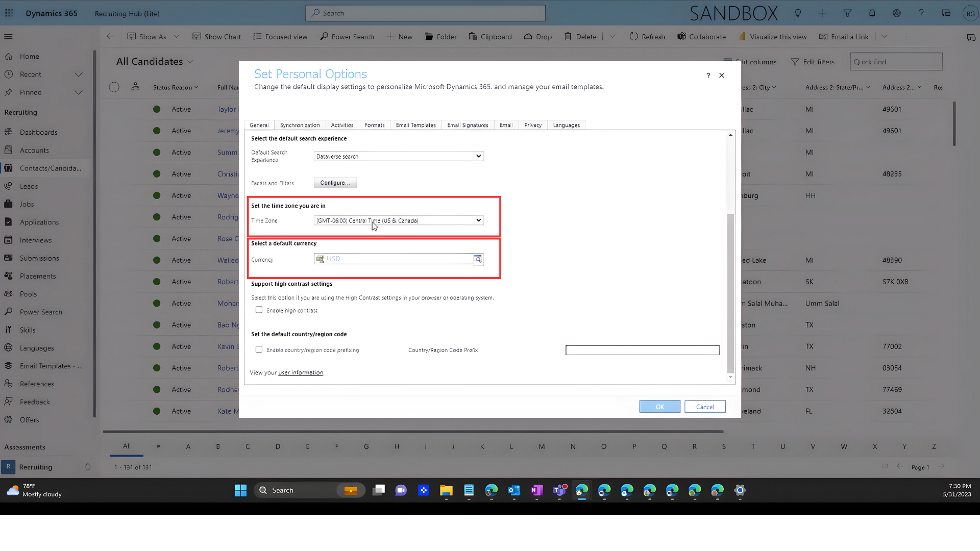
Task: Expand the Recent section in sidebar
Action: pyautogui.click(x=79, y=74)
